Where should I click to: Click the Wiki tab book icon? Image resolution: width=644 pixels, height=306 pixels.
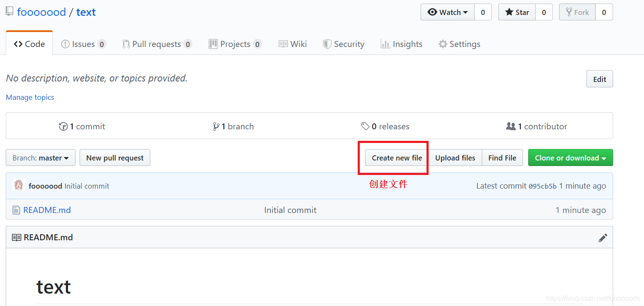(283, 44)
